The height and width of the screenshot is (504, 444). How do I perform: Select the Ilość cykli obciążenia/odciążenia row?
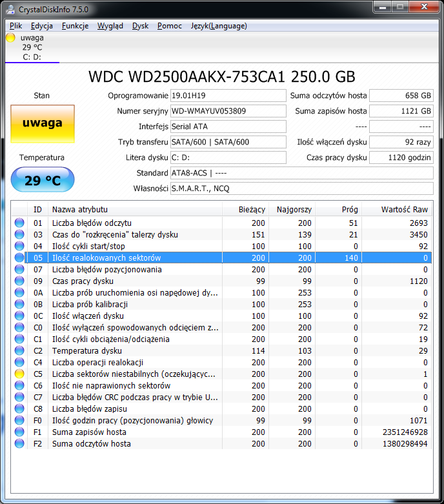(222, 339)
